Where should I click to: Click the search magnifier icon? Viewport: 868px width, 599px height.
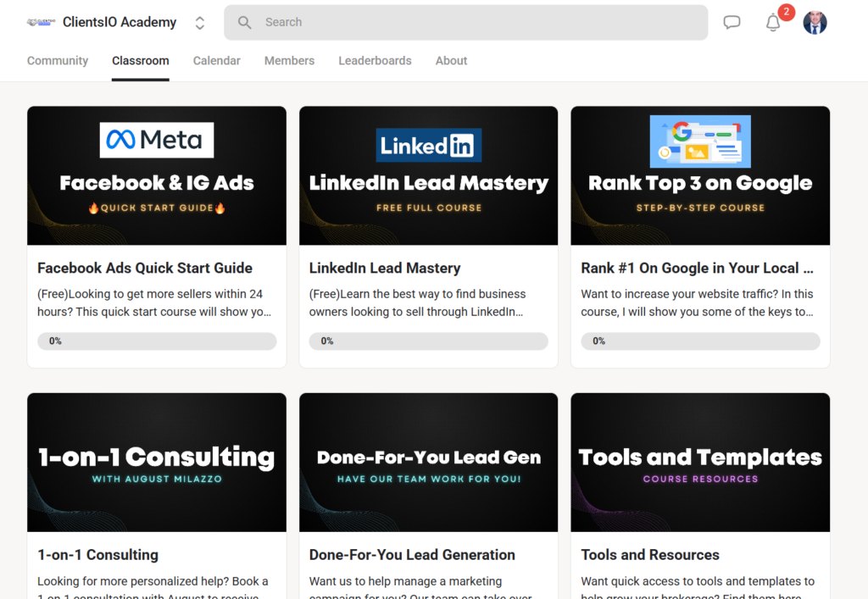245,23
